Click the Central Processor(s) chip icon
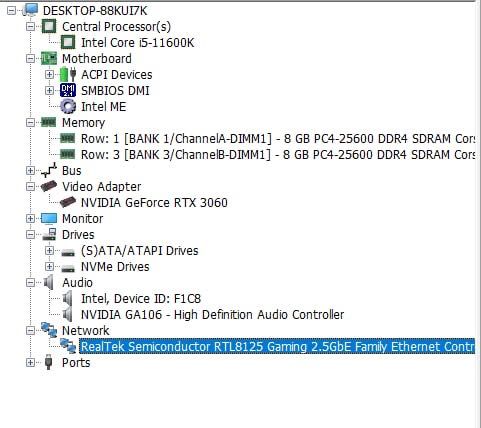 click(x=49, y=26)
